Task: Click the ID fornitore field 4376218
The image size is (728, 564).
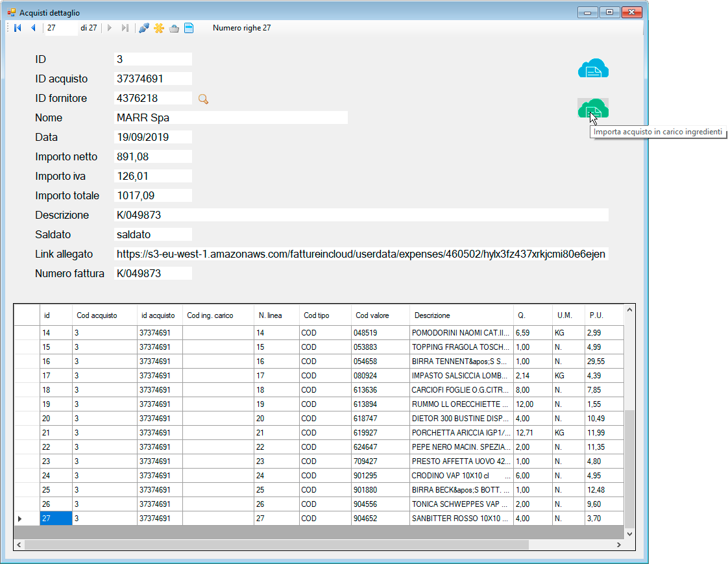Action: coord(152,98)
